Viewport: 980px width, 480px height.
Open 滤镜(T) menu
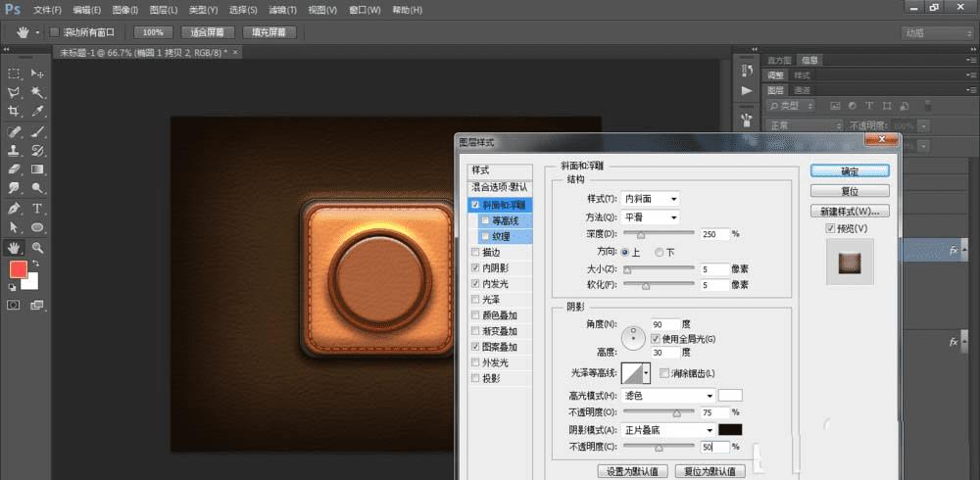[282, 10]
